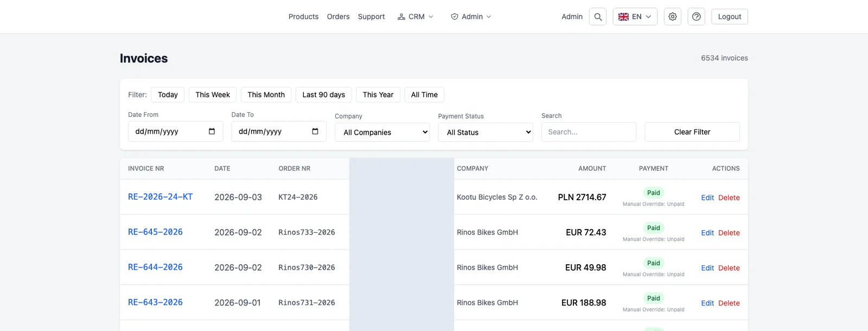Click the Admin username label
Image resolution: width=868 pixels, height=331 pixels.
pyautogui.click(x=572, y=17)
